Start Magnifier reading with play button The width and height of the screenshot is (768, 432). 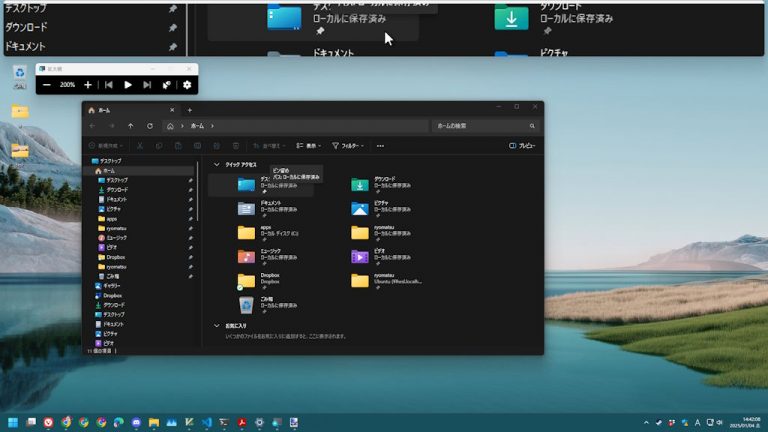128,85
